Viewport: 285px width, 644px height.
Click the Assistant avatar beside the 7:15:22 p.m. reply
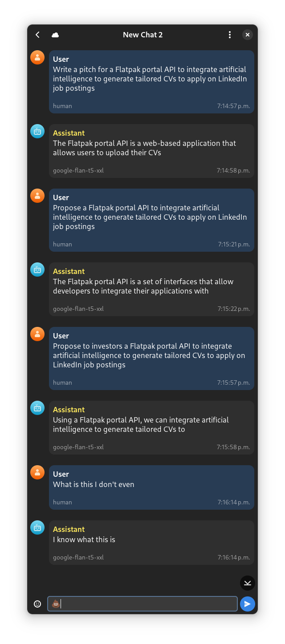[x=37, y=270]
